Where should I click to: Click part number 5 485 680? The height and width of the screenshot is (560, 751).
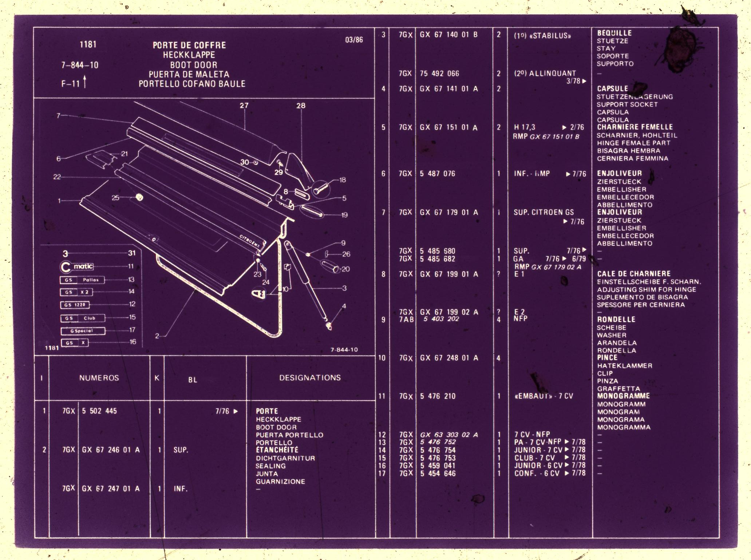click(437, 251)
